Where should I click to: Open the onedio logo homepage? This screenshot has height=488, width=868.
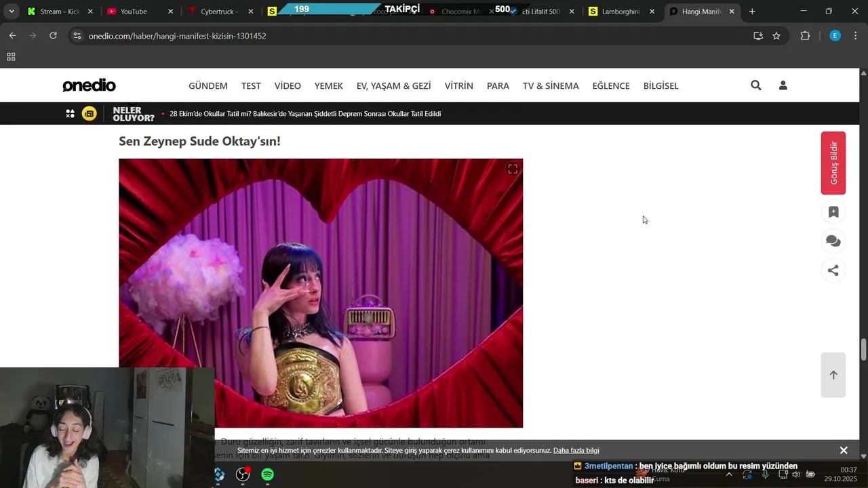pyautogui.click(x=89, y=85)
